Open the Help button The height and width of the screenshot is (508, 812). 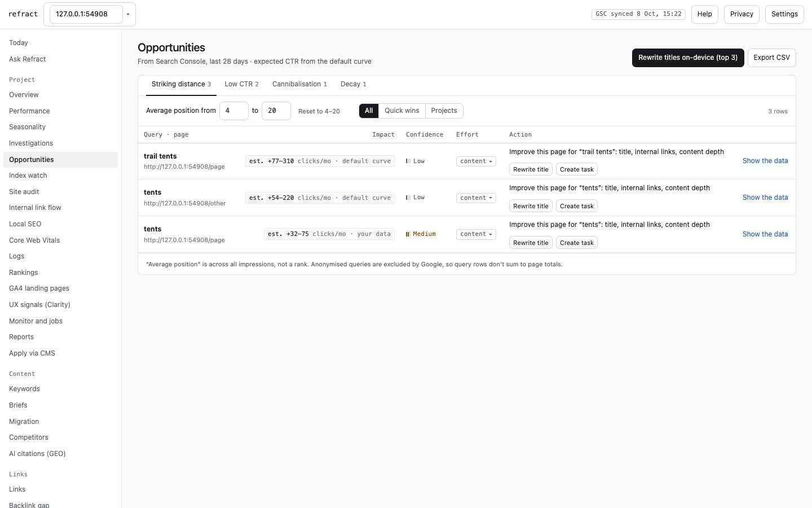coord(704,14)
